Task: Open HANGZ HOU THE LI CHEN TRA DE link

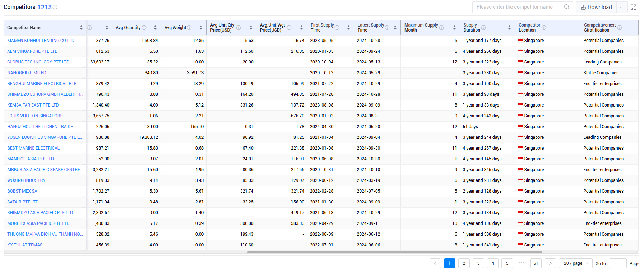Action: tap(40, 127)
